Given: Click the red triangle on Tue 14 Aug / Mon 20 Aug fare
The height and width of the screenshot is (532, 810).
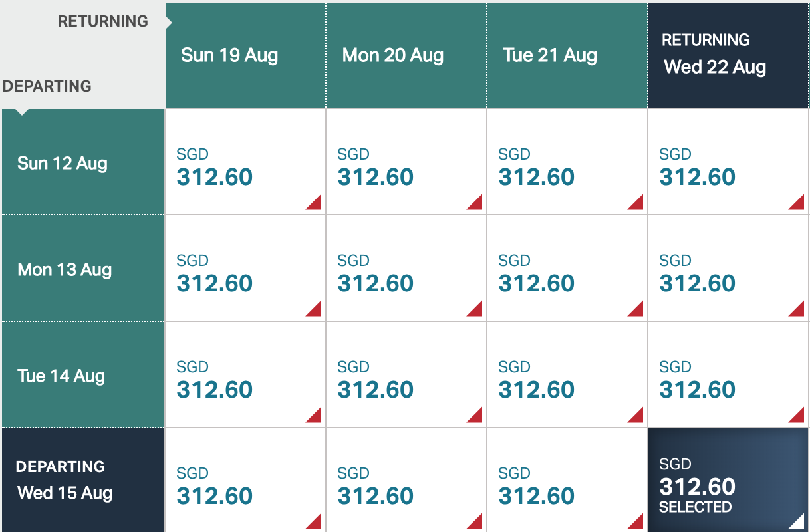Looking at the screenshot, I should [475, 416].
